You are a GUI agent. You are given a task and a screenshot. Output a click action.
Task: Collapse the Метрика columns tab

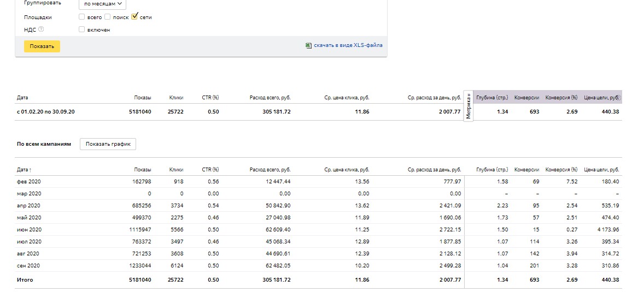pos(469,106)
